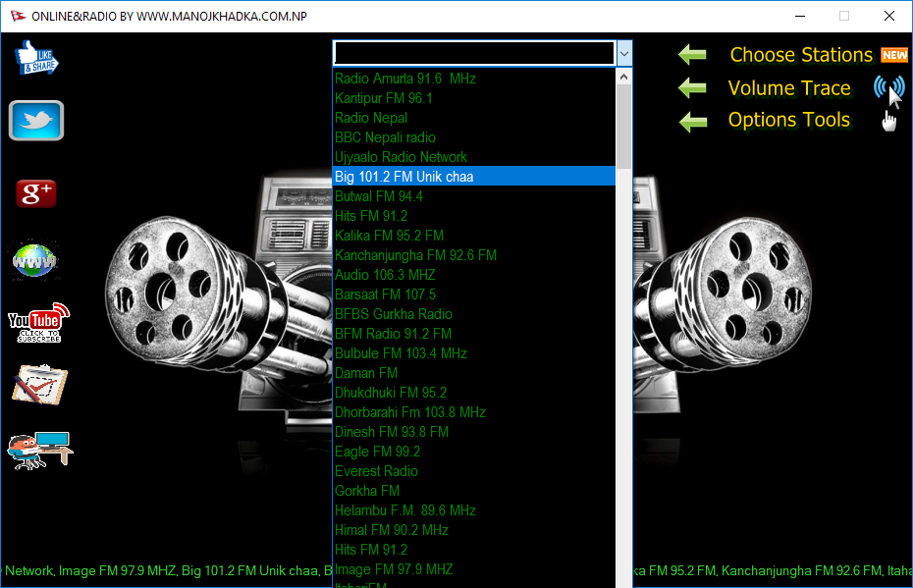Pick Daman FM station

click(474, 373)
